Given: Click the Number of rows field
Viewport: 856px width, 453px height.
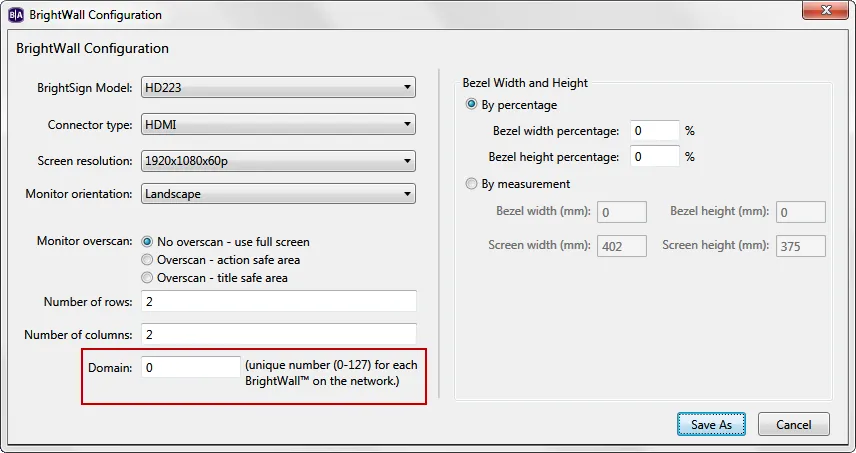Looking at the screenshot, I should (278, 301).
